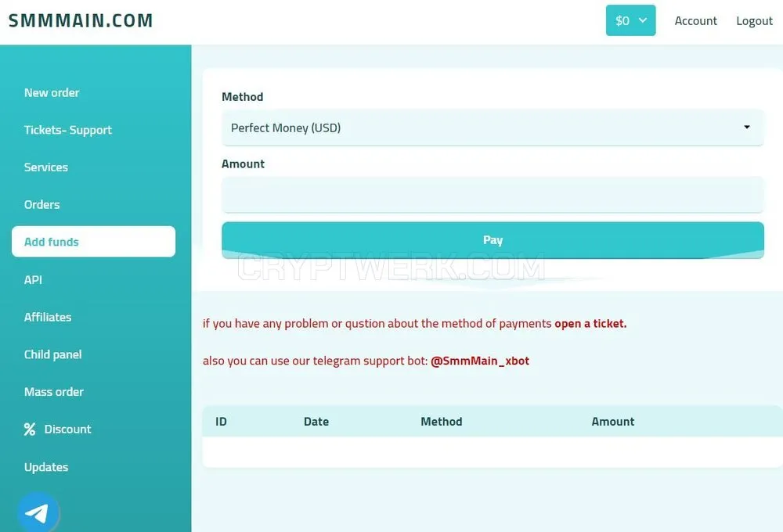This screenshot has width=783, height=532.
Task: Select the Add funds menu item
Action: 93,242
